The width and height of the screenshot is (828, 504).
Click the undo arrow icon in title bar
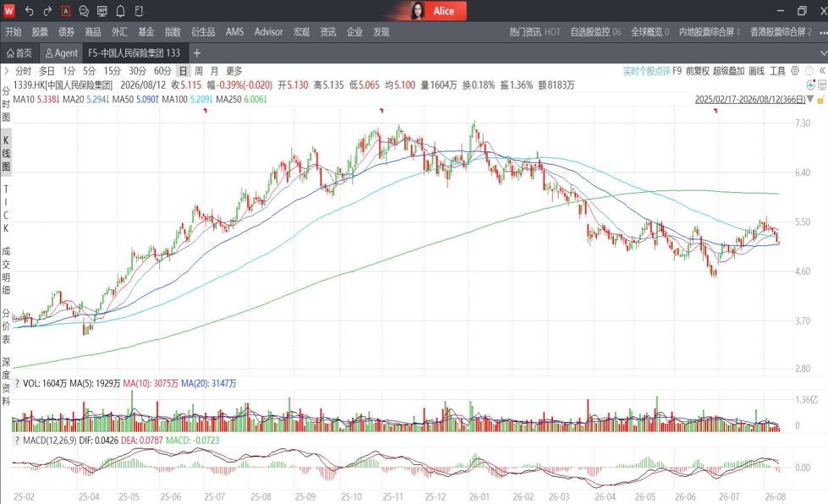[x=30, y=11]
